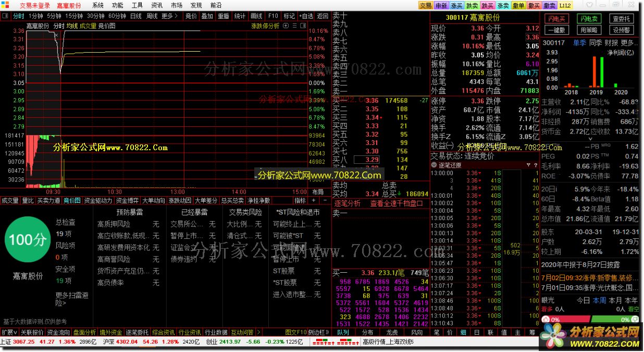Click the 重播 toolbar button
The width and height of the screenshot is (644, 352).
pyautogui.click(x=223, y=16)
